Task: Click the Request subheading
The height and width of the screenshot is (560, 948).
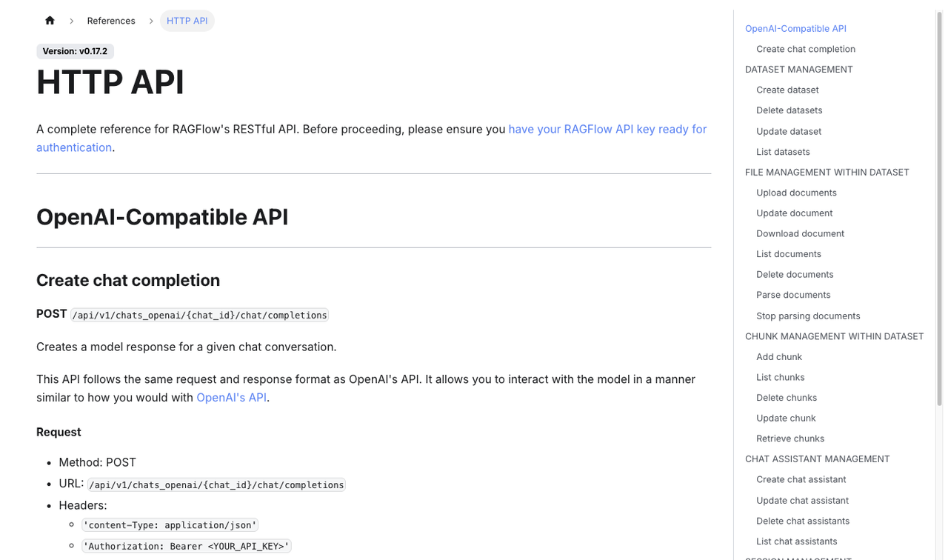Action: click(x=59, y=432)
